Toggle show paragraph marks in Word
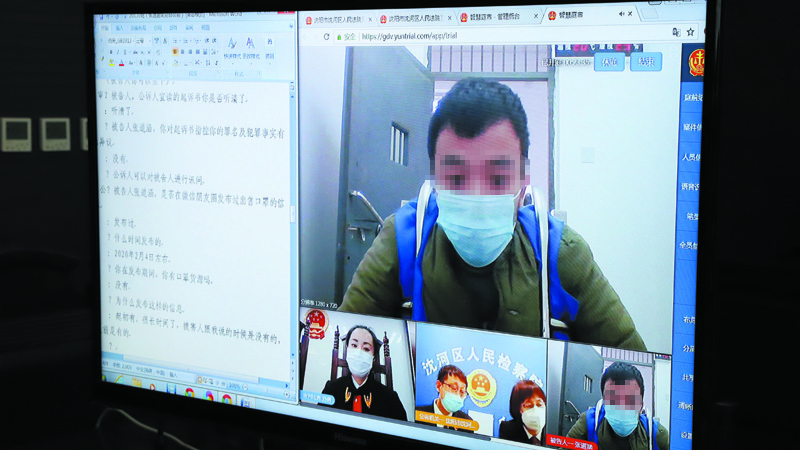 click(x=216, y=63)
